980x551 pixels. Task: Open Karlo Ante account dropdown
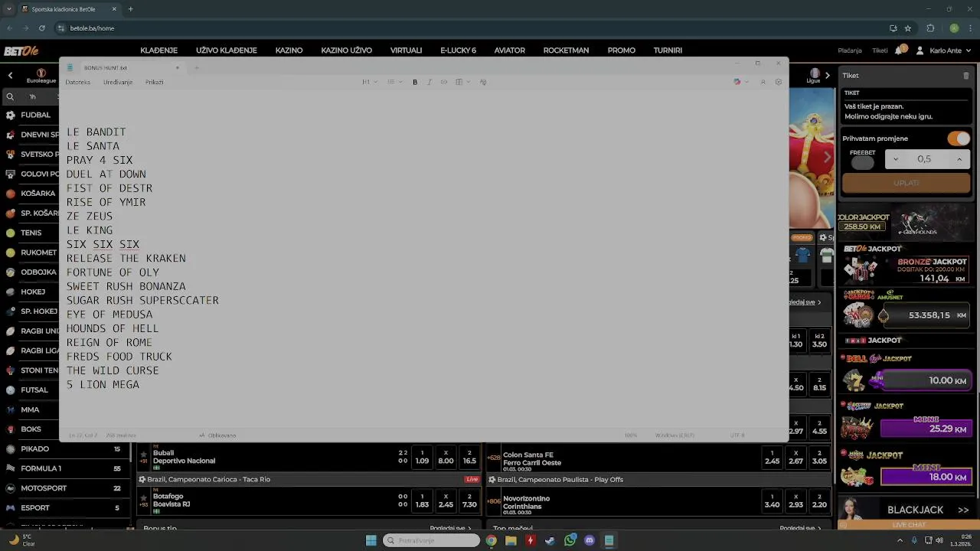[949, 51]
